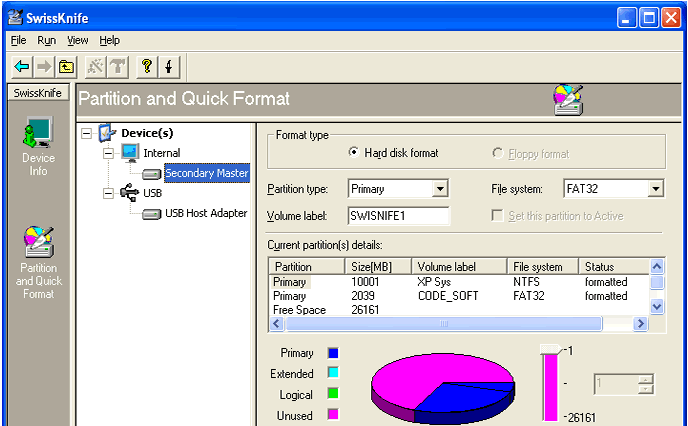Toggle Set this partition to Active checkbox

pos(497,216)
